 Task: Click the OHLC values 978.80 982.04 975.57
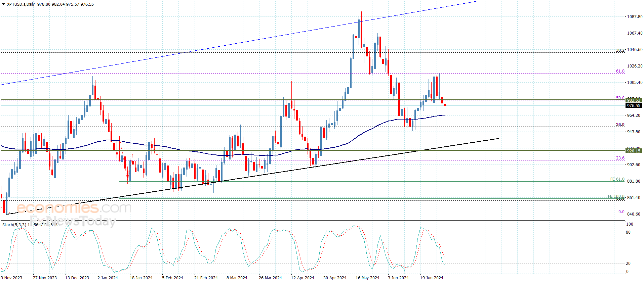click(58, 4)
